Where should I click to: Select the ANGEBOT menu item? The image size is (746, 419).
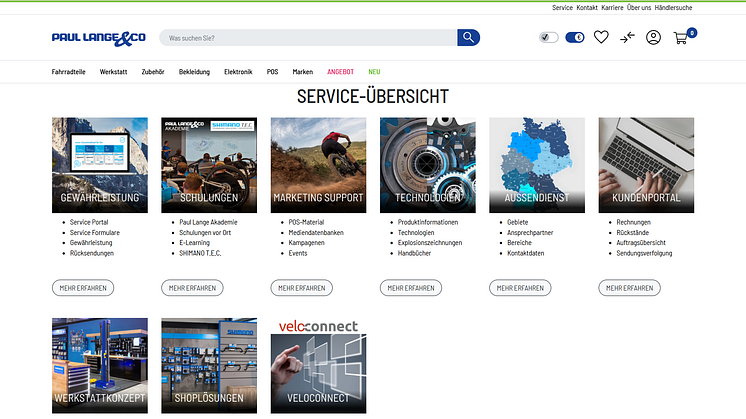[x=341, y=72]
